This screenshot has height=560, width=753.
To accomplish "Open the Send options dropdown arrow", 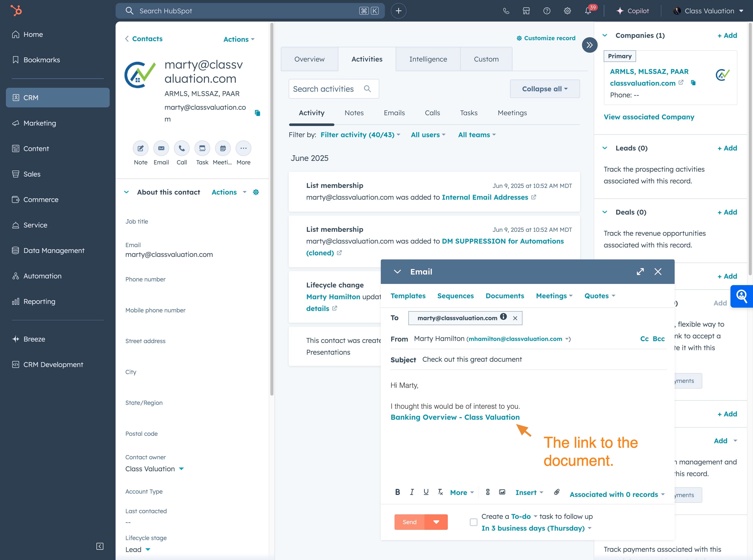I will click(x=436, y=522).
